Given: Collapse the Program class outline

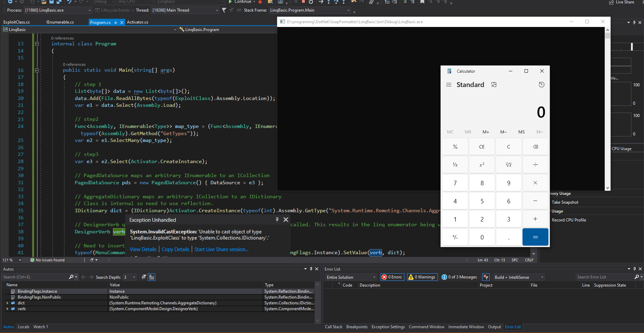Looking at the screenshot, I should (37, 44).
